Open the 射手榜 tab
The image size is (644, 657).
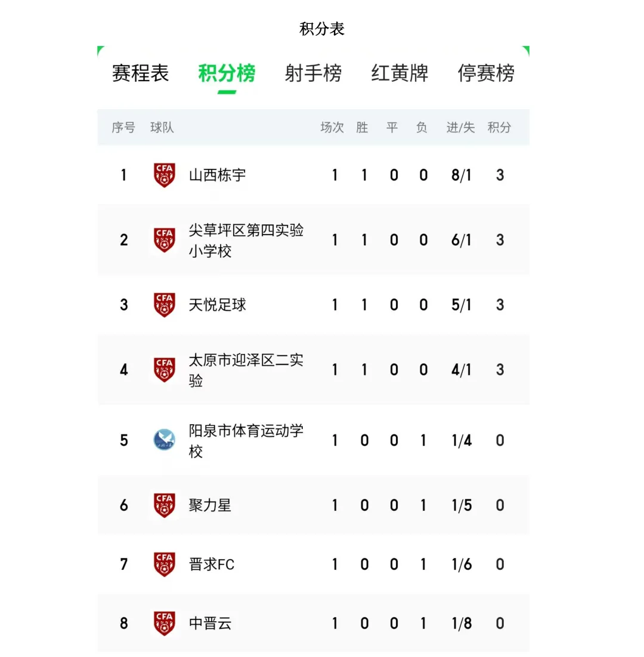pyautogui.click(x=313, y=73)
